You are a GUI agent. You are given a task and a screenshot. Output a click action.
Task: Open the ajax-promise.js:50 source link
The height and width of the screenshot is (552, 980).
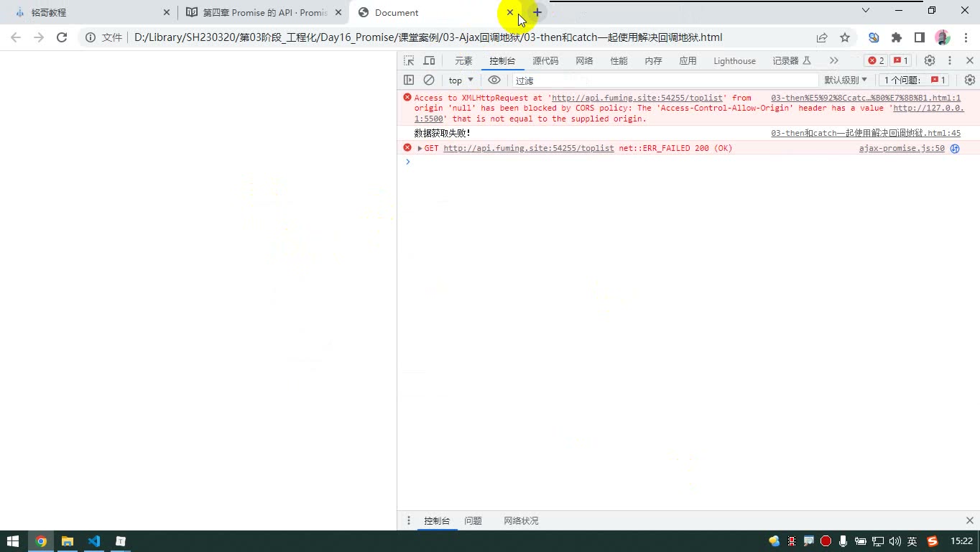coord(902,148)
